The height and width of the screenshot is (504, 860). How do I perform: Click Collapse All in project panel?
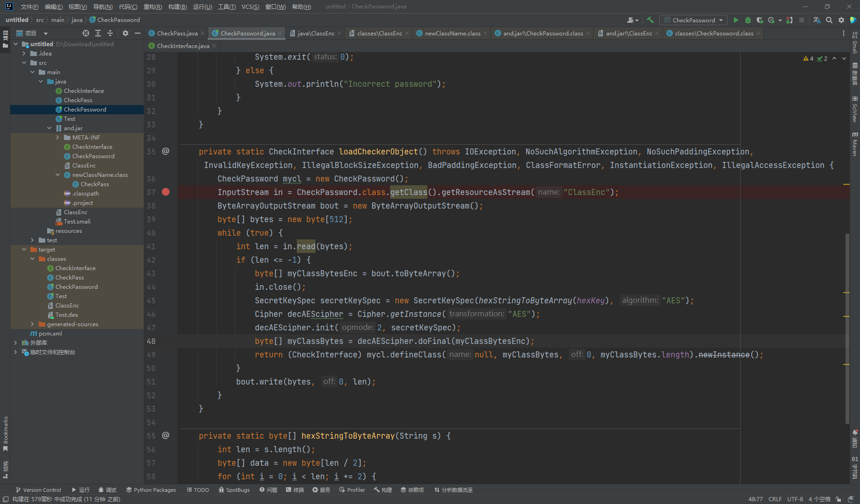(x=110, y=33)
